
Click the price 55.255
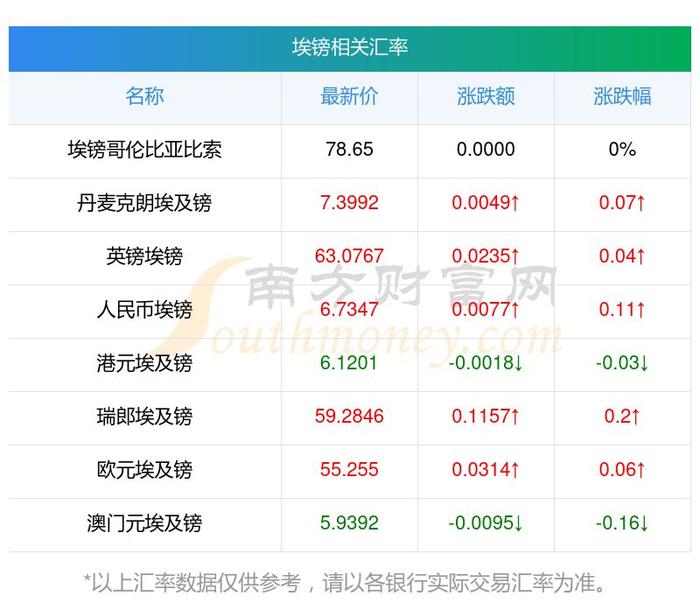[349, 470]
